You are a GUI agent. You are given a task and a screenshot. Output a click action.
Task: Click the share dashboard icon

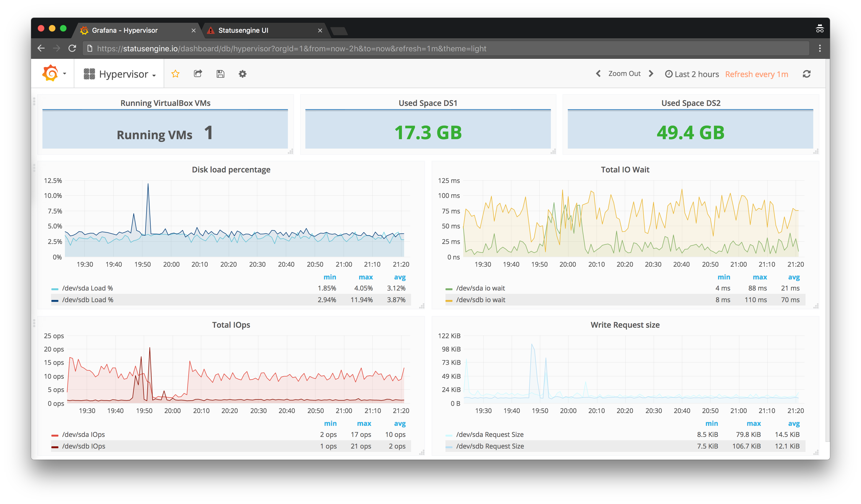[198, 74]
